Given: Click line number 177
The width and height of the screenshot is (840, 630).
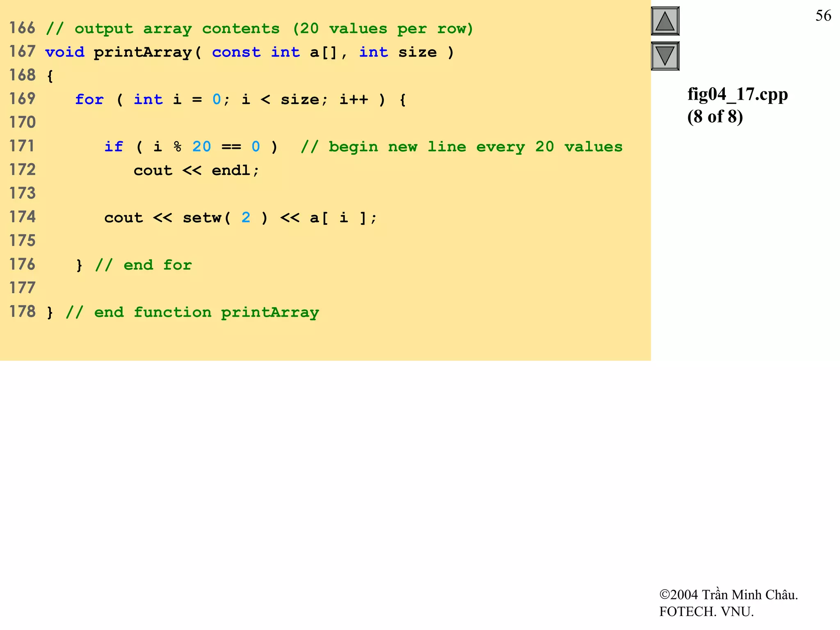Looking at the screenshot, I should point(23,288).
